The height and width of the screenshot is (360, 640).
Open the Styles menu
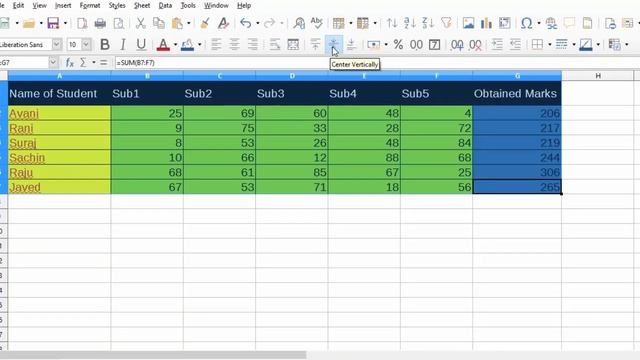(x=117, y=6)
